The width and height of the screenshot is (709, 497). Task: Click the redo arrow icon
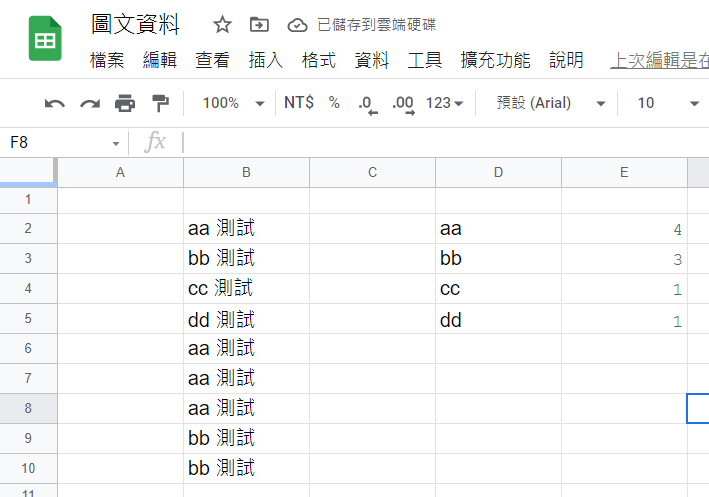click(90, 104)
